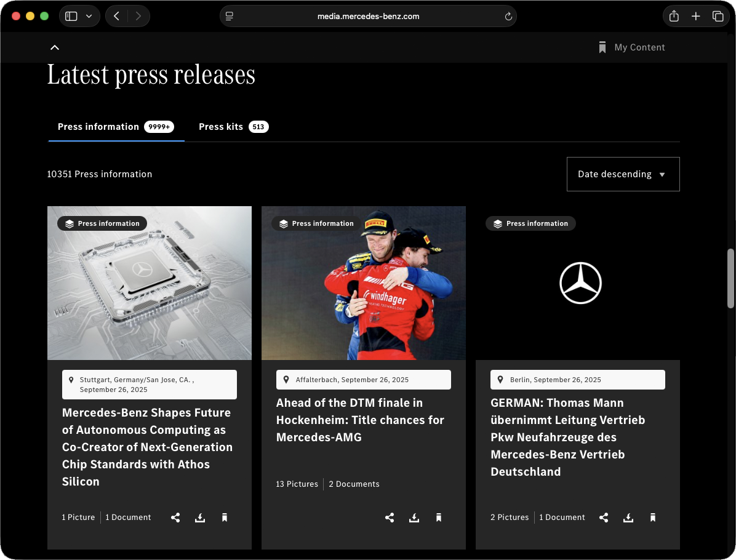Click Press information badge on Thomas Mann card

tap(530, 223)
